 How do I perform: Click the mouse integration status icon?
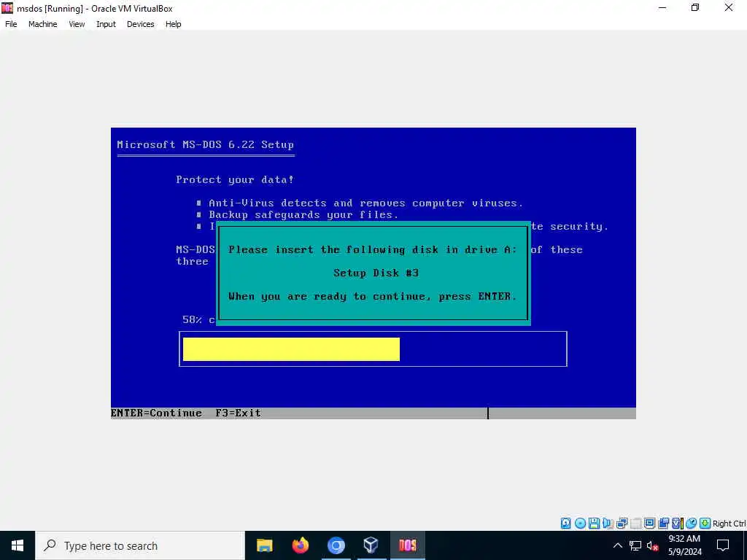pyautogui.click(x=692, y=524)
